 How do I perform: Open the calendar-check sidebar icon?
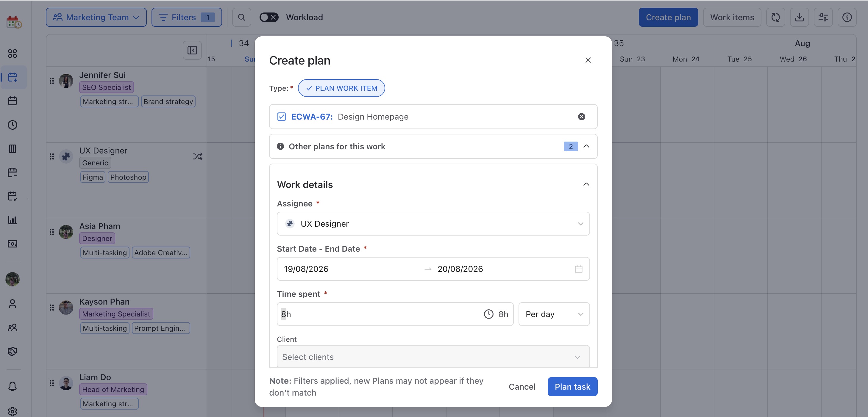13,196
